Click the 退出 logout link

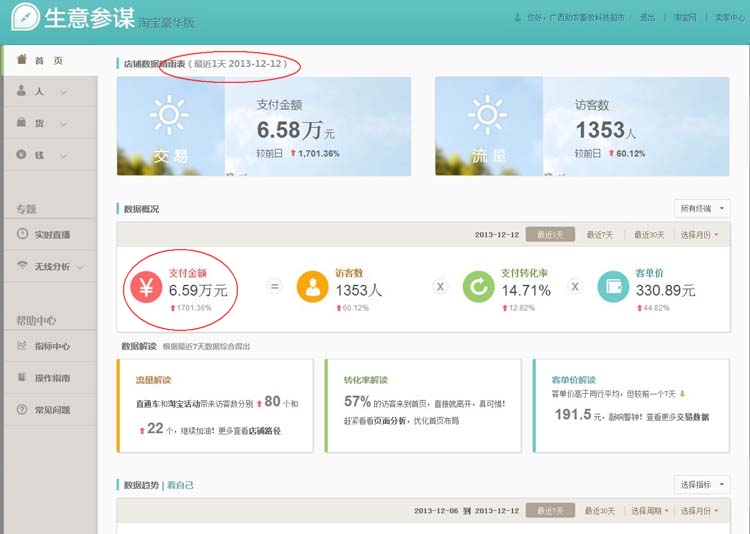point(648,18)
